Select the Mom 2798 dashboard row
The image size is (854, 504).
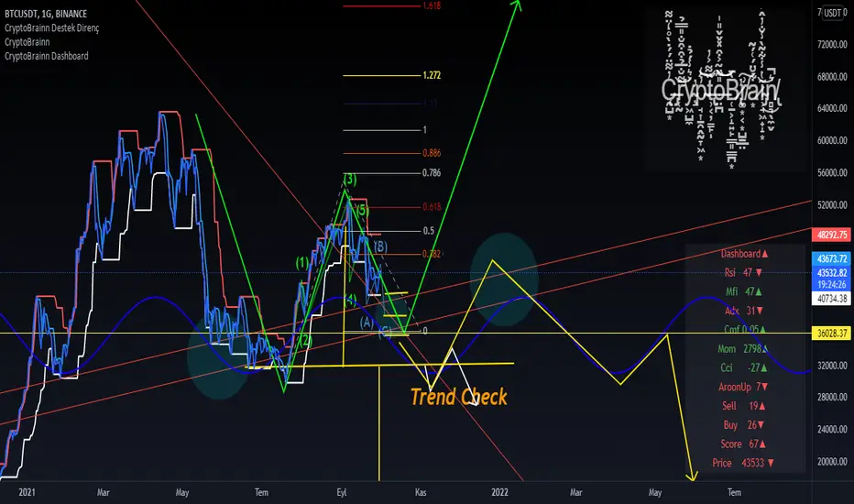point(744,349)
